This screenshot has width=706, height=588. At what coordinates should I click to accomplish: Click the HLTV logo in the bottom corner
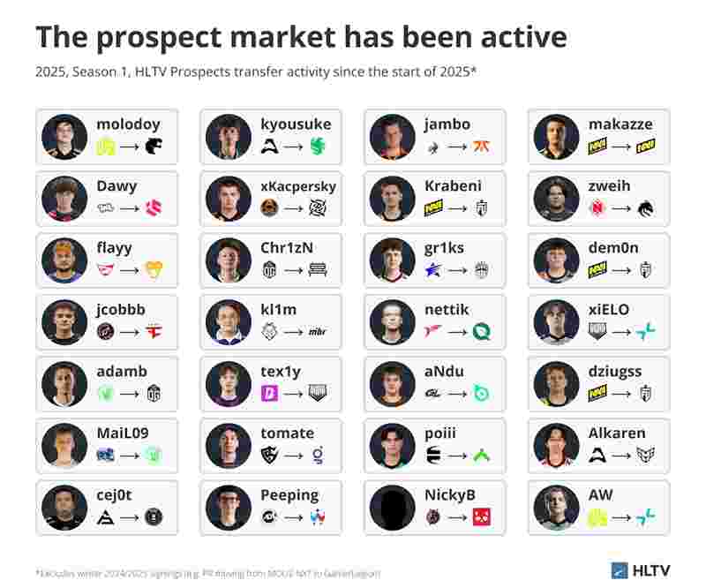642,570
